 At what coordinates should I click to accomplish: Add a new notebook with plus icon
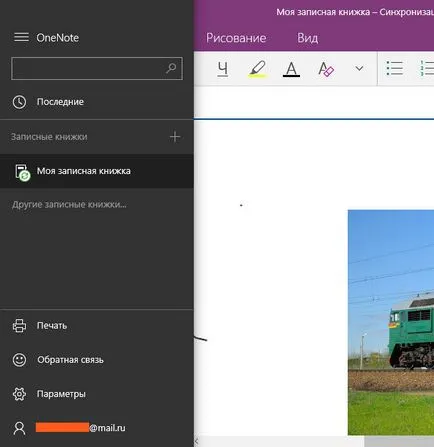click(x=175, y=137)
